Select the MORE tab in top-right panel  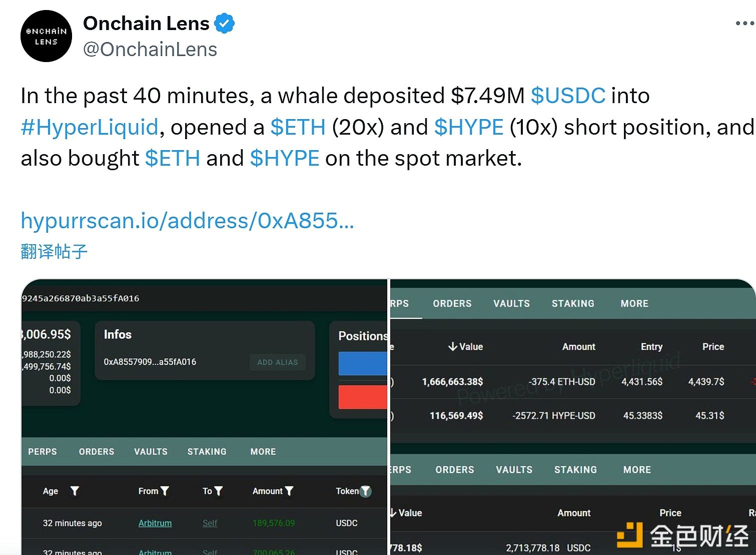tap(634, 303)
